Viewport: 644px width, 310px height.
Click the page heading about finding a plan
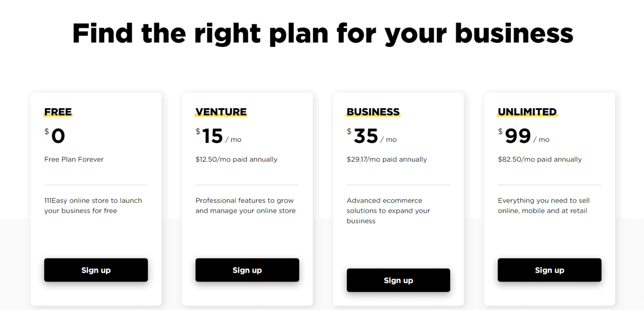pyautogui.click(x=322, y=33)
